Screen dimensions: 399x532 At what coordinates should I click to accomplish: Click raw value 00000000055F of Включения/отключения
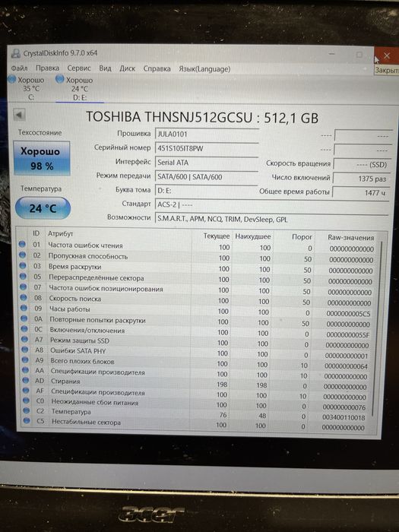(x=348, y=335)
